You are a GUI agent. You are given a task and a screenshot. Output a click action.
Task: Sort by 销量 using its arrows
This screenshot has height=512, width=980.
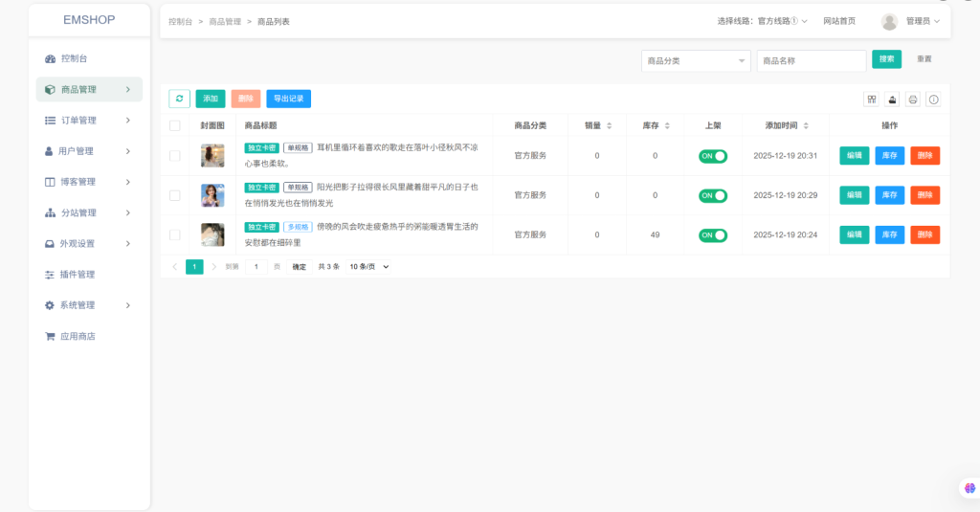point(610,125)
